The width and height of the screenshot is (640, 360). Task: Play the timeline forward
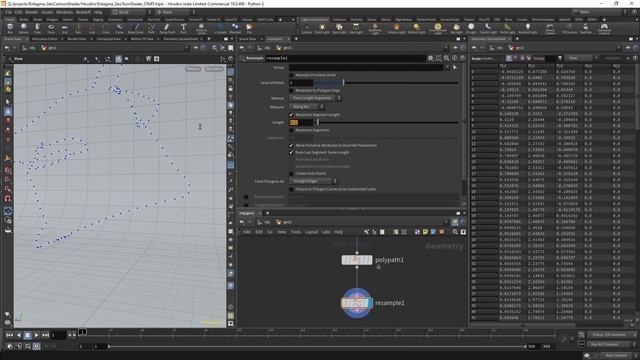[x=36, y=335]
